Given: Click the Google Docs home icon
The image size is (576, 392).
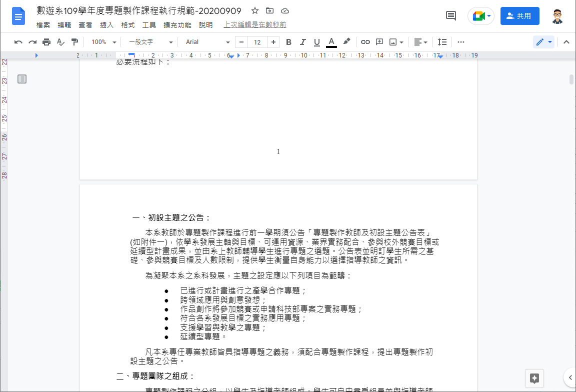Looking at the screenshot, I should pyautogui.click(x=18, y=16).
